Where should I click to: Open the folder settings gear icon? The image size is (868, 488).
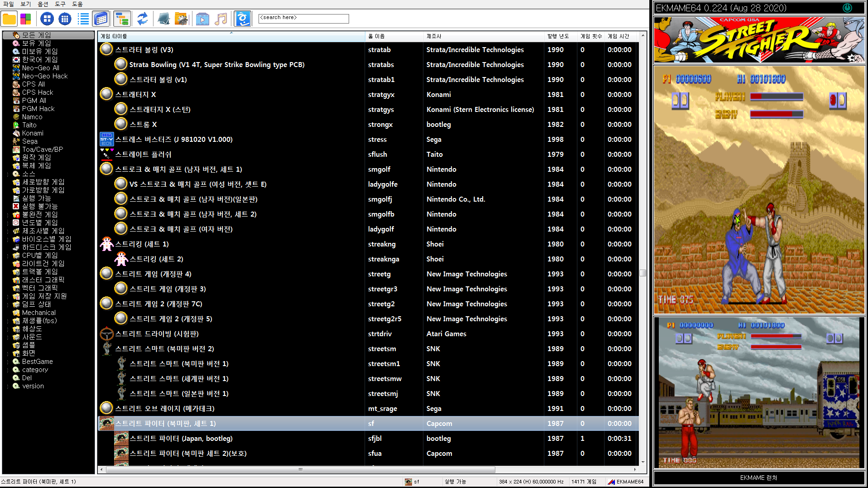coord(181,19)
